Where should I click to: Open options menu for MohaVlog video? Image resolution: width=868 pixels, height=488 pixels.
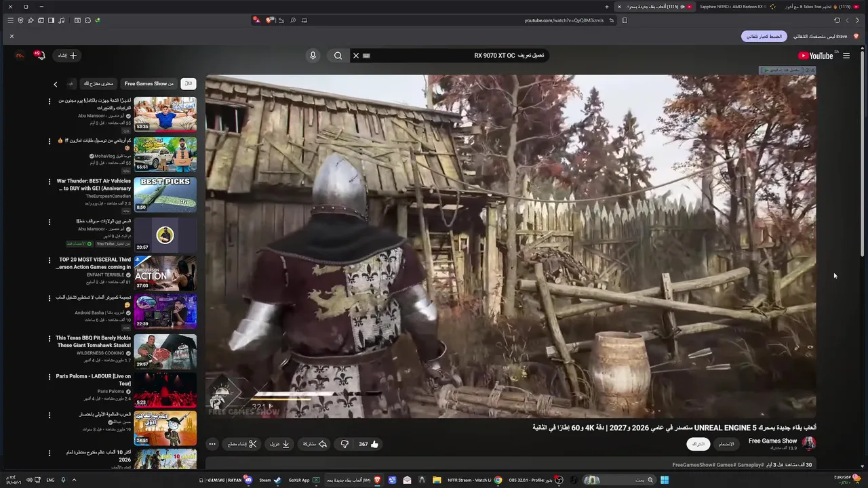coord(49,141)
